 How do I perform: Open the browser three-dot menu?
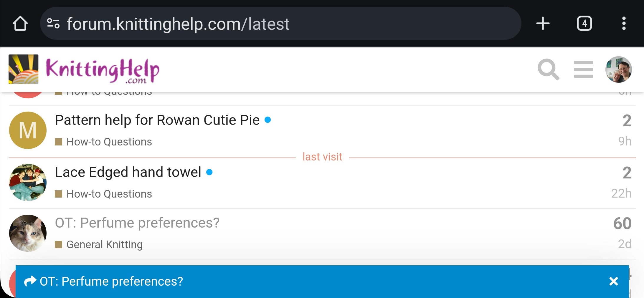pos(624,24)
